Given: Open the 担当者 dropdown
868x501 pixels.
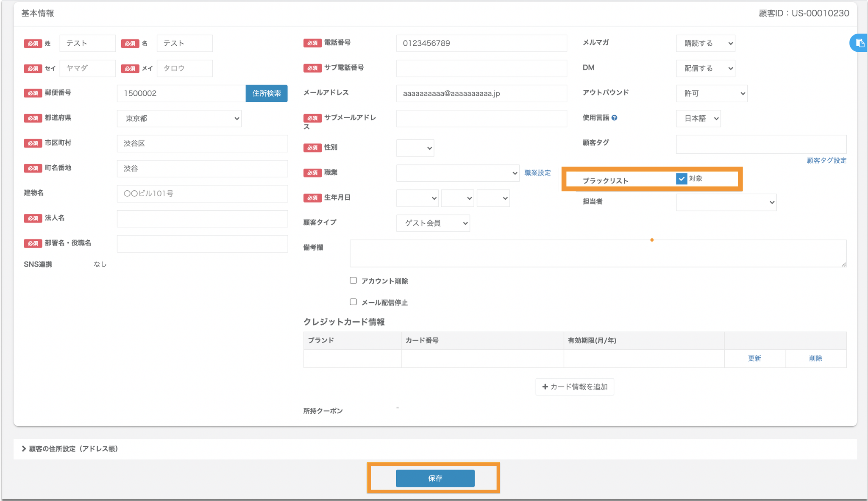Looking at the screenshot, I should tap(726, 202).
